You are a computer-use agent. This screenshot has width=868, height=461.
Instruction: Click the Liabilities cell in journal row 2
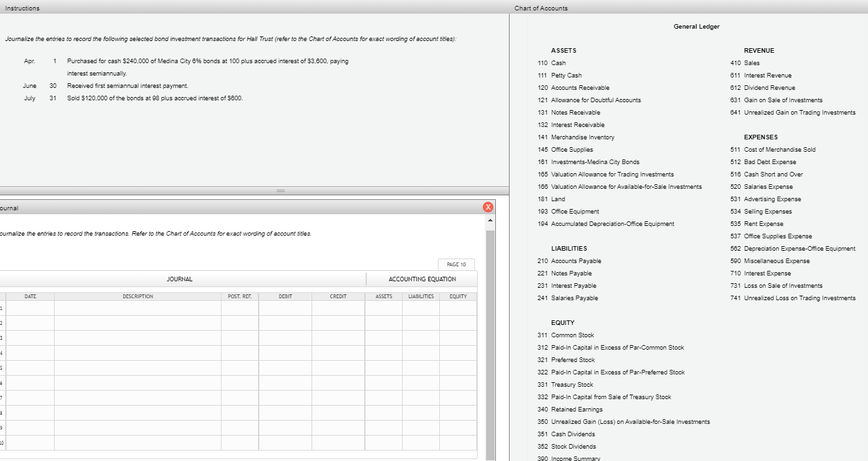(x=421, y=322)
